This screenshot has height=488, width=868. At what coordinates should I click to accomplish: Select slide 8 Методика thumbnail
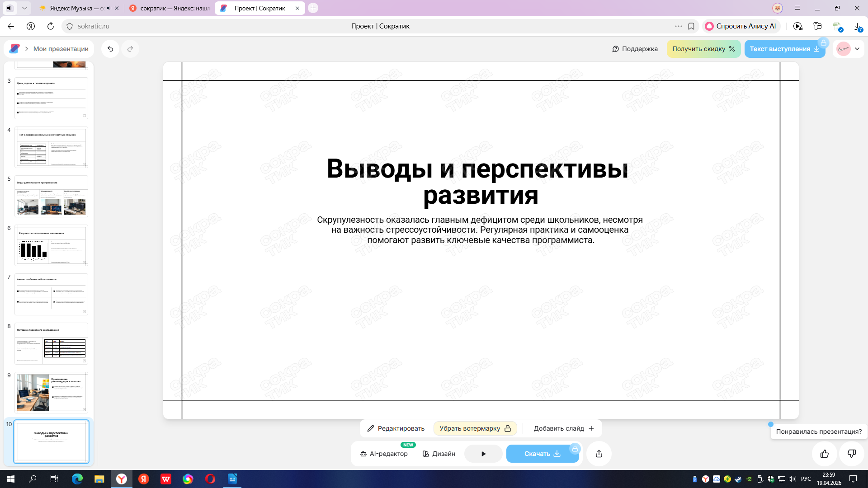[x=51, y=343]
